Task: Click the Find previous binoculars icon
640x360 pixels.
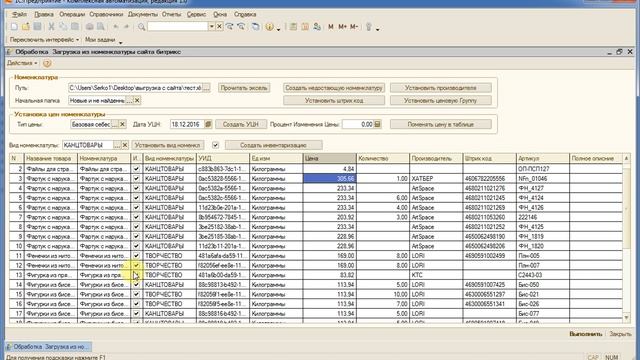Action: [241, 27]
